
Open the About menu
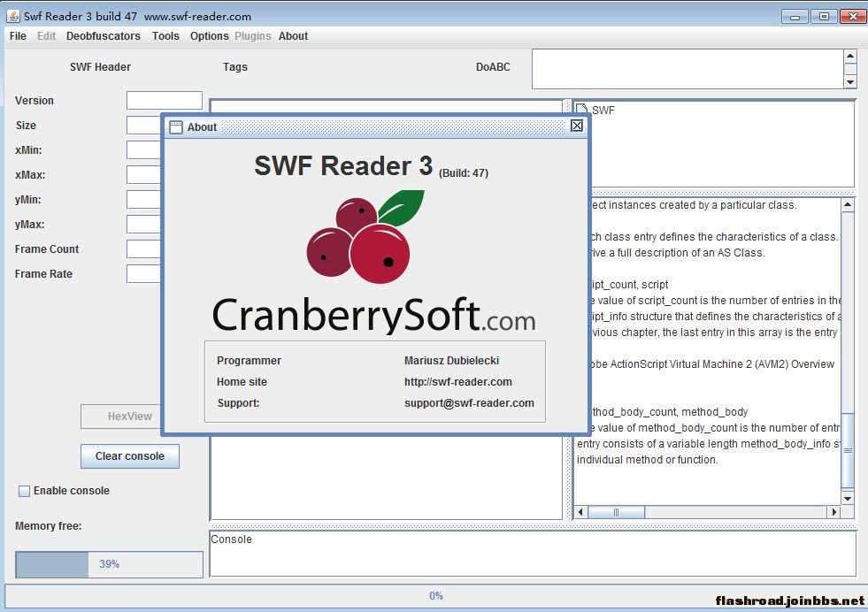tap(293, 36)
